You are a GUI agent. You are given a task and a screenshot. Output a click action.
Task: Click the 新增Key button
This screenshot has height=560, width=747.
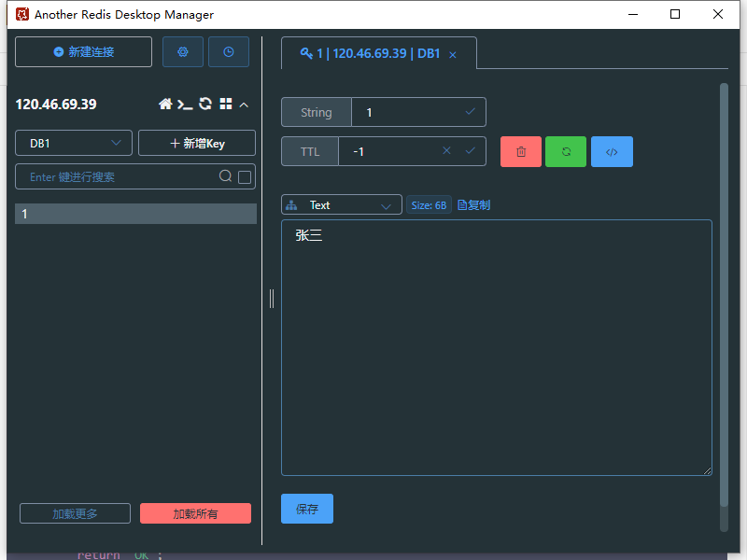(x=197, y=143)
